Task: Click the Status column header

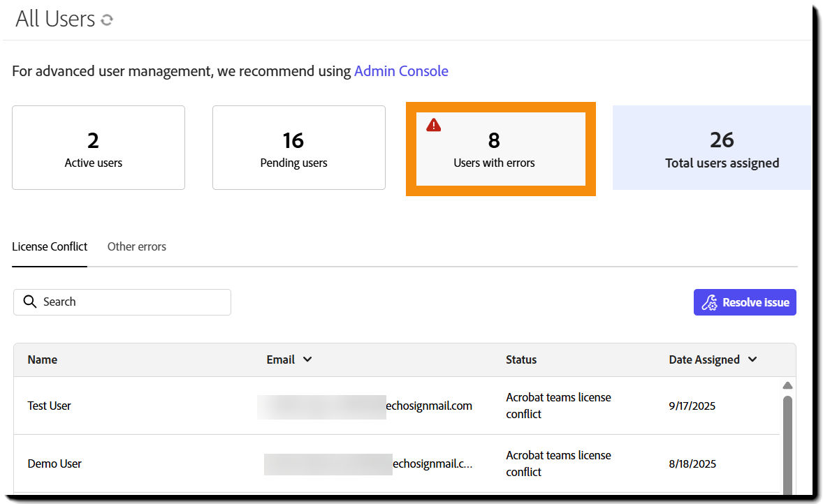Action: coord(520,360)
